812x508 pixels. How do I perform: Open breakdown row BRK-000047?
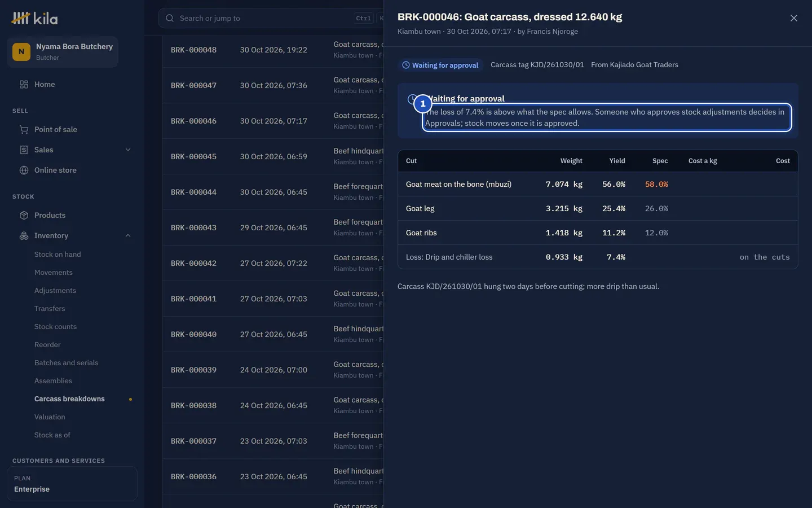[273, 85]
